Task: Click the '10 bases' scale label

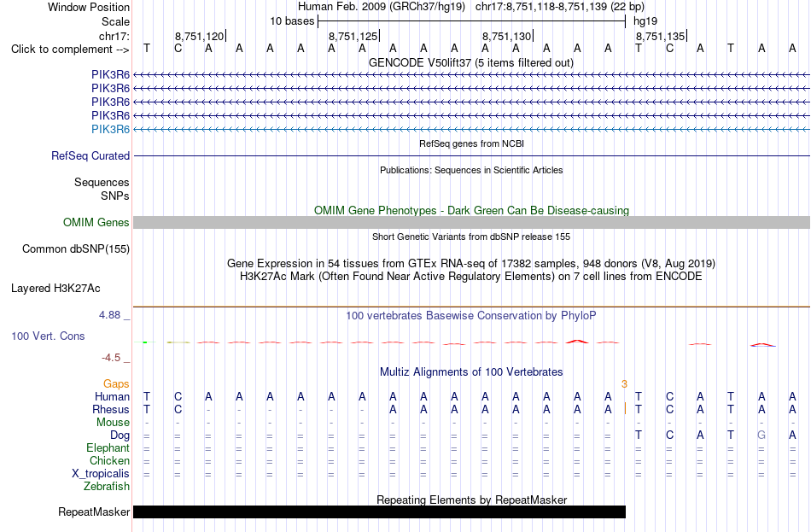Action: point(292,21)
